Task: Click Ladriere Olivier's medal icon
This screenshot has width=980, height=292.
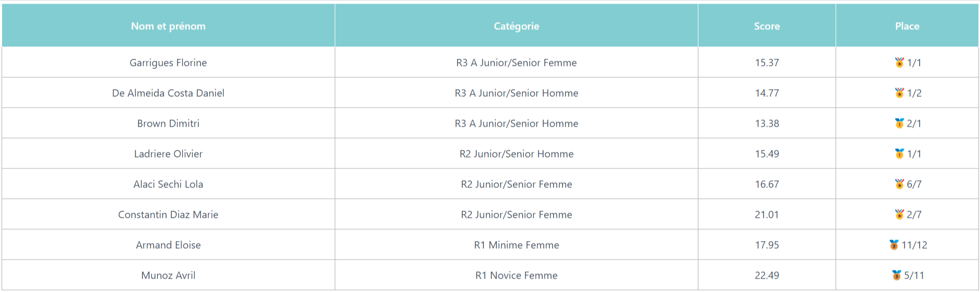Action: [x=900, y=153]
